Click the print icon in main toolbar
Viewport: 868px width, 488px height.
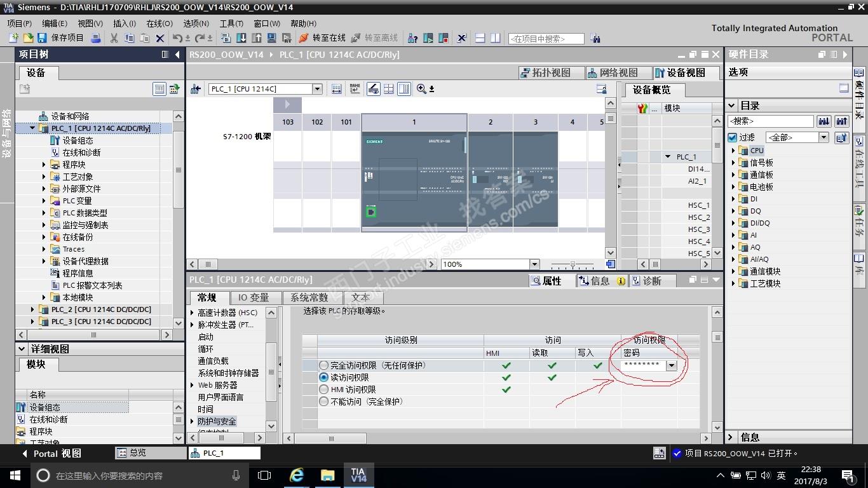tap(96, 38)
